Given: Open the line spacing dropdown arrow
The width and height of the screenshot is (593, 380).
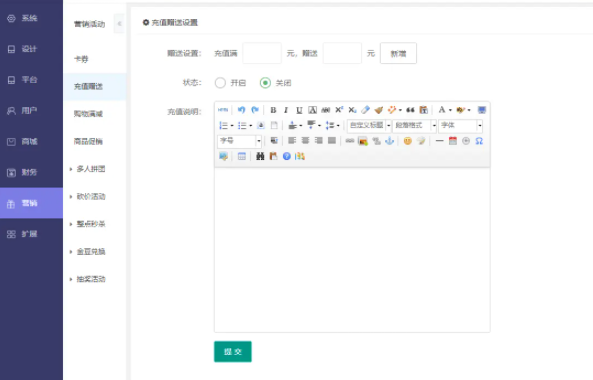Looking at the screenshot, I should (338, 126).
